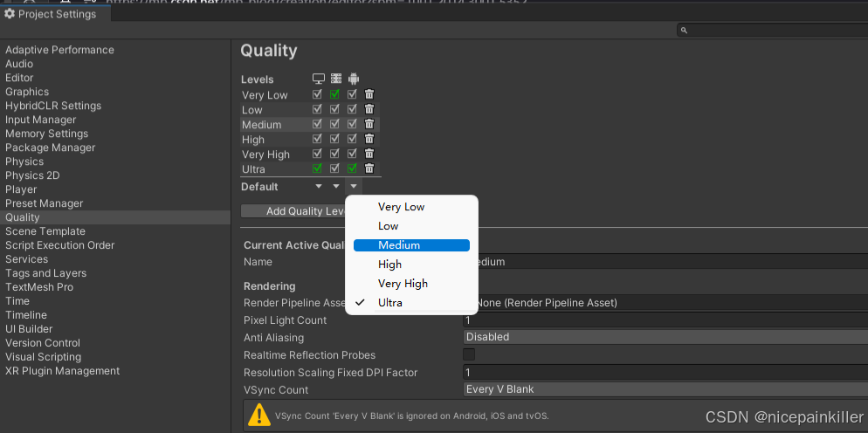Toggle Very Low desktop platform checkbox

tap(317, 94)
